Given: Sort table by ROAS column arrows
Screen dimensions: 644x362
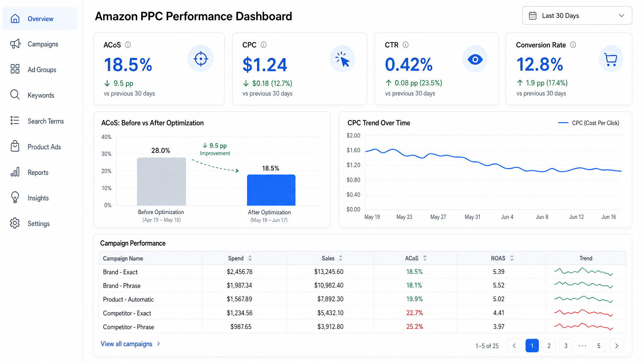Looking at the screenshot, I should [x=512, y=258].
